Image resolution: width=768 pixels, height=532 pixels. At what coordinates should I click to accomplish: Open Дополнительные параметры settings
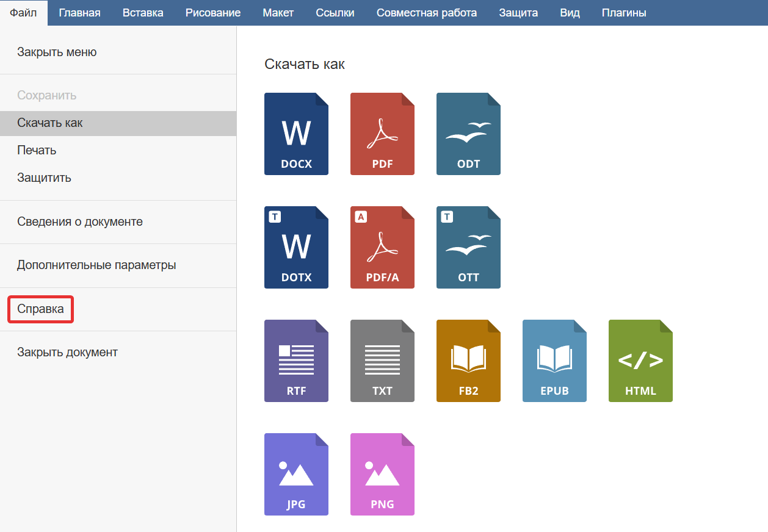[x=118, y=265]
